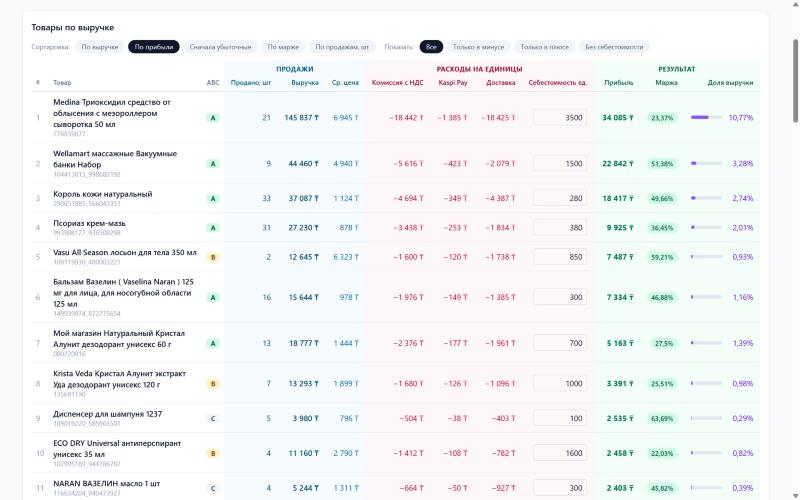Select the По прибыли sort pill
This screenshot has height=500, width=800.
(x=154, y=47)
